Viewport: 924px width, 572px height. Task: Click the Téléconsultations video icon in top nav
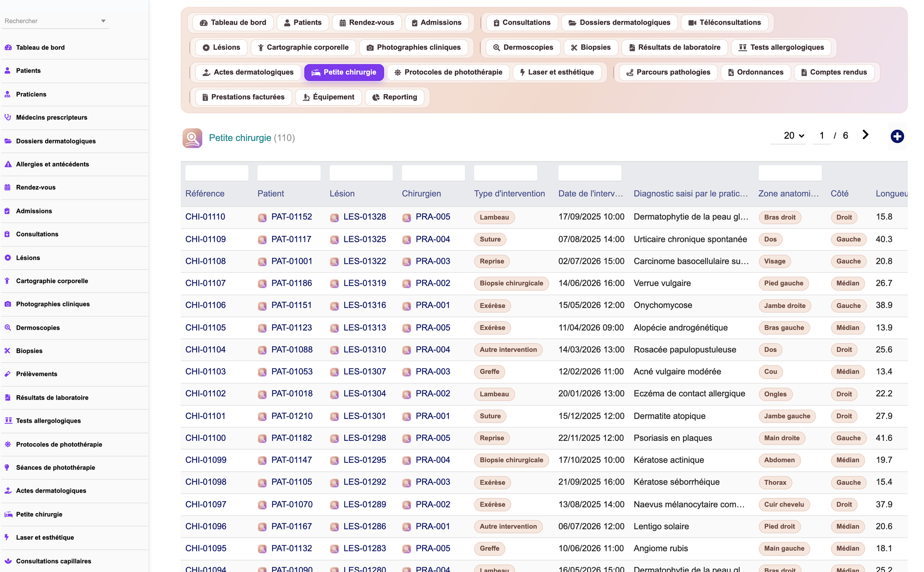click(692, 23)
